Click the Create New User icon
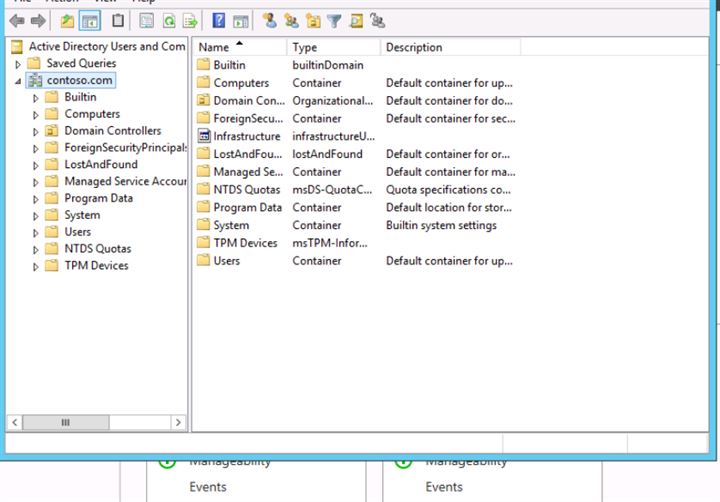Image resolution: width=720 pixels, height=502 pixels. (x=269, y=20)
